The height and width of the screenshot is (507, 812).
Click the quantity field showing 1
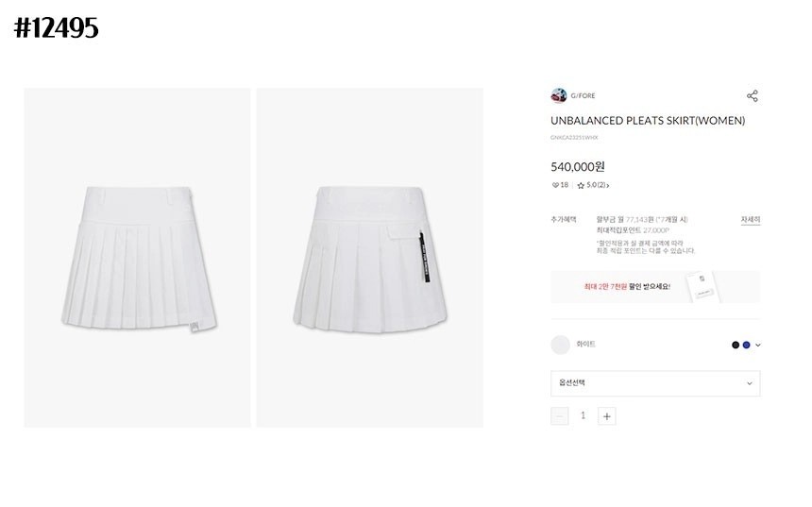(x=584, y=415)
